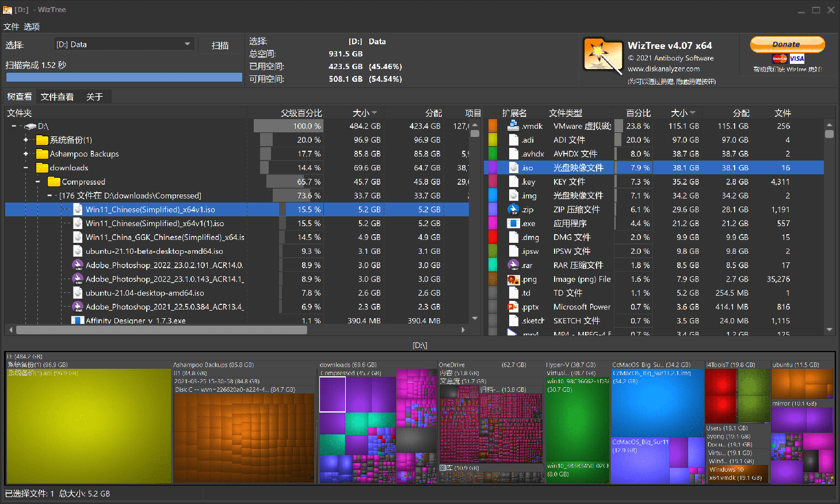Click the scan progress bar

[x=124, y=77]
